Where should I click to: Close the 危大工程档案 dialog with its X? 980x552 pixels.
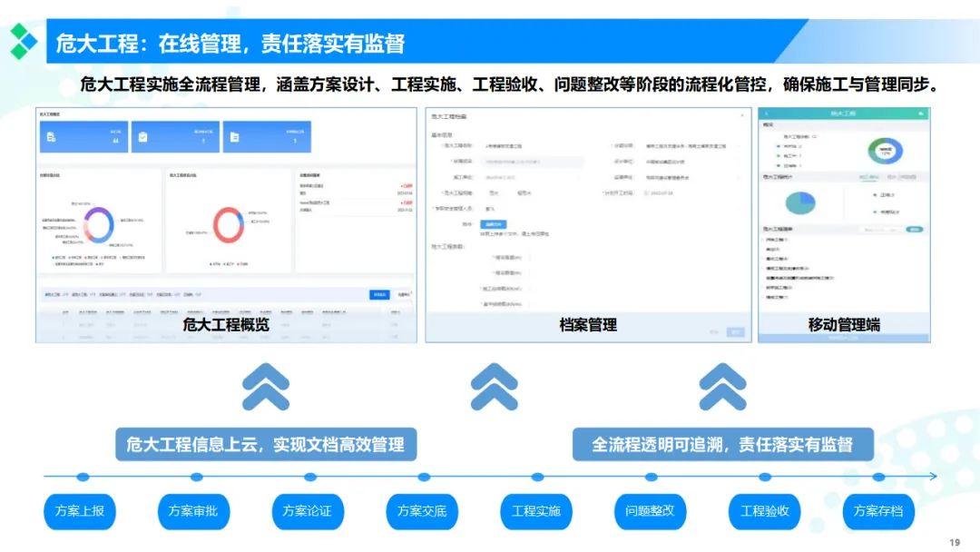(x=742, y=115)
